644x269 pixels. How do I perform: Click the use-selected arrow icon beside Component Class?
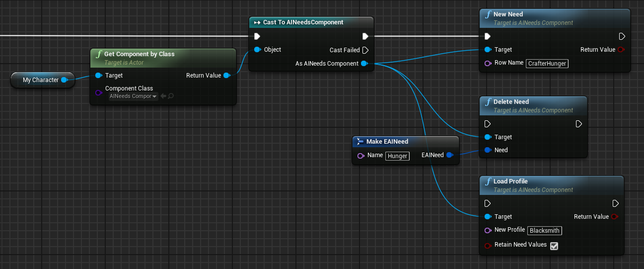pos(163,96)
